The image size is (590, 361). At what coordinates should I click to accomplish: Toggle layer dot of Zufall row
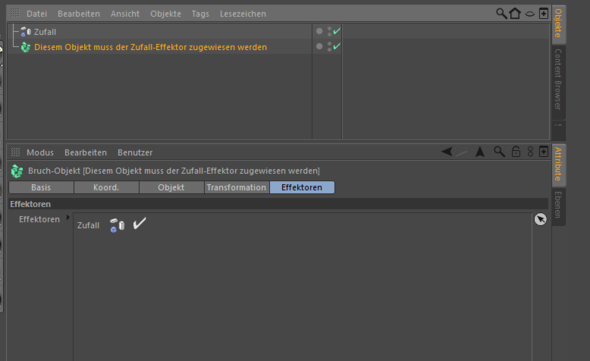coord(319,31)
